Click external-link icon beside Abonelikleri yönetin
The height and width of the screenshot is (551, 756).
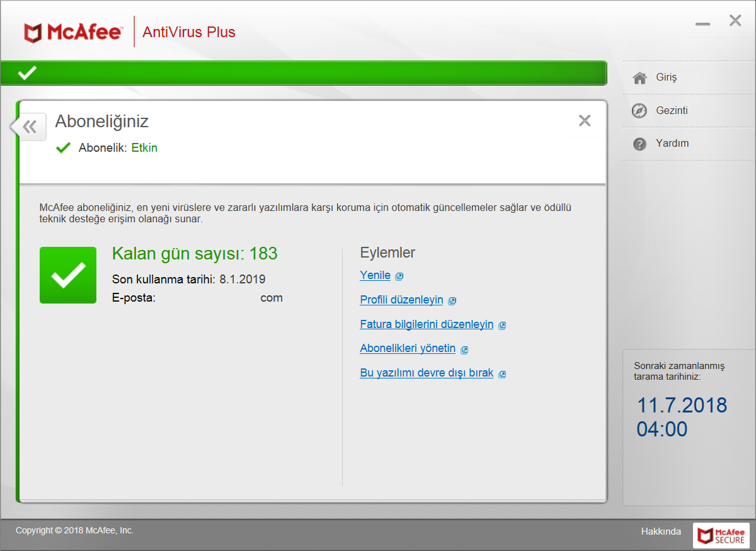coord(464,349)
